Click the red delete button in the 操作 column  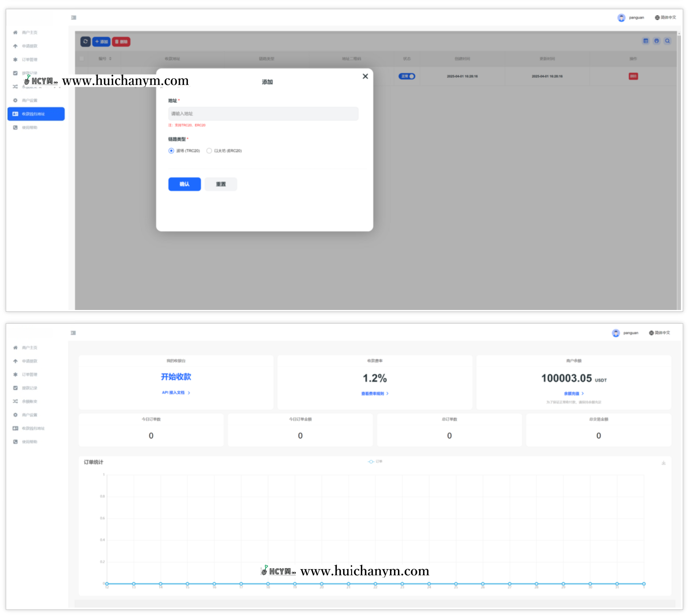click(x=633, y=77)
